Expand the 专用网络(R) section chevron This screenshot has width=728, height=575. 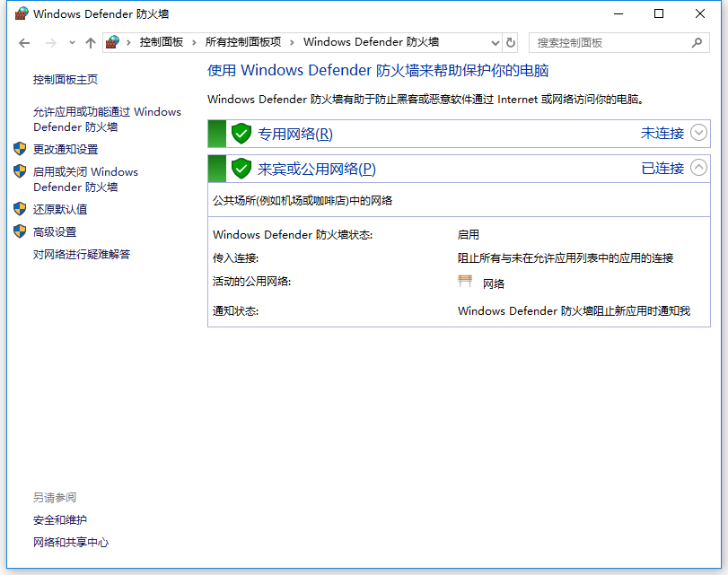click(698, 133)
